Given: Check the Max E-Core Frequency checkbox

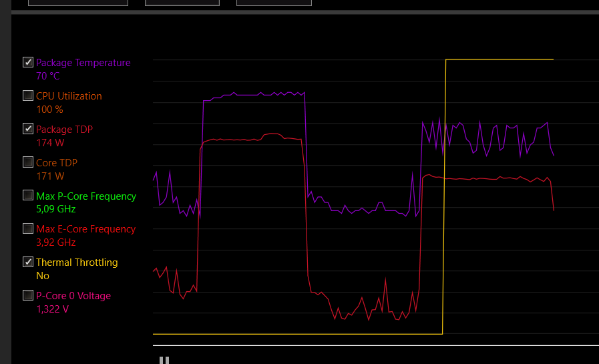Looking at the screenshot, I should (x=28, y=228).
